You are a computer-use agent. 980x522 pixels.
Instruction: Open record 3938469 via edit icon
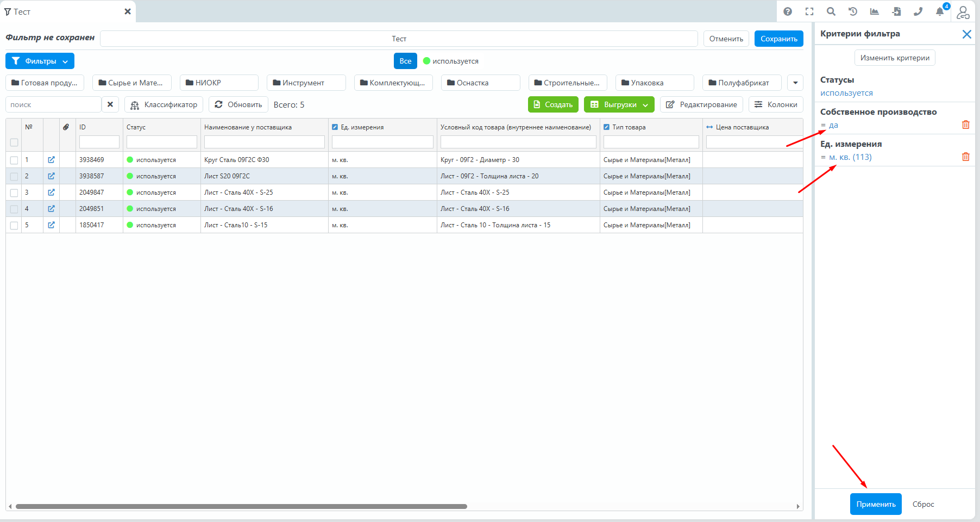pyautogui.click(x=51, y=160)
